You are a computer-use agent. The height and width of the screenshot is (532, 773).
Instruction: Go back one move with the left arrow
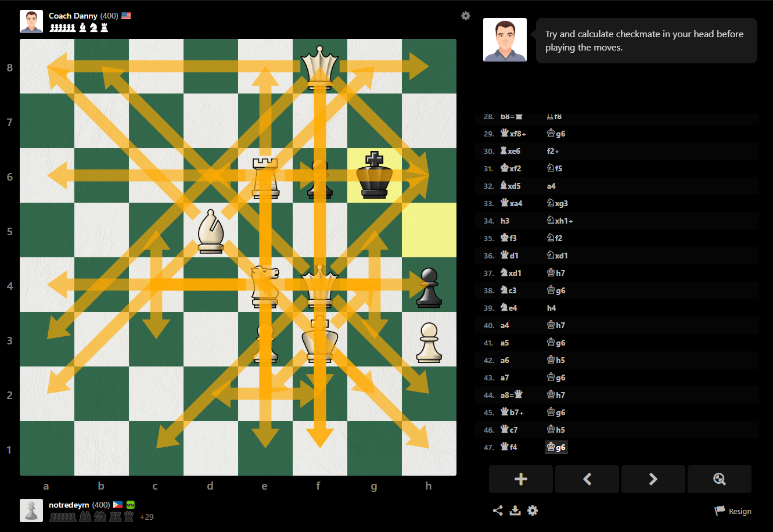point(587,479)
